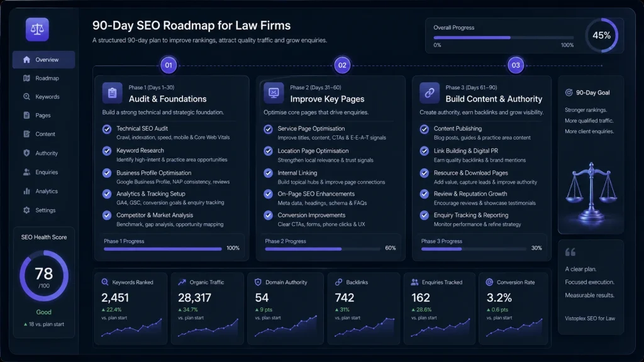Toggle the Keyword Research checkmark

107,151
